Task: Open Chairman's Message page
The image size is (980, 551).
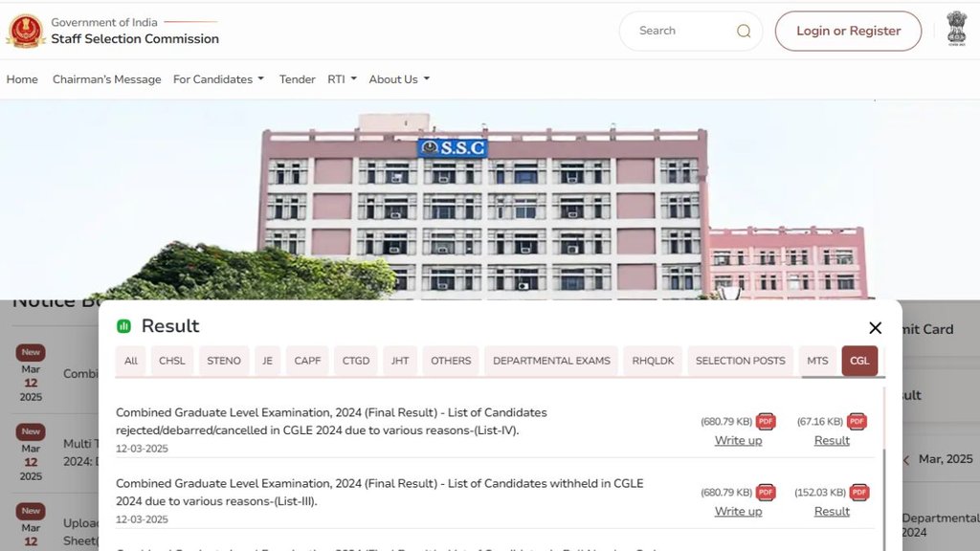Action: tap(106, 79)
